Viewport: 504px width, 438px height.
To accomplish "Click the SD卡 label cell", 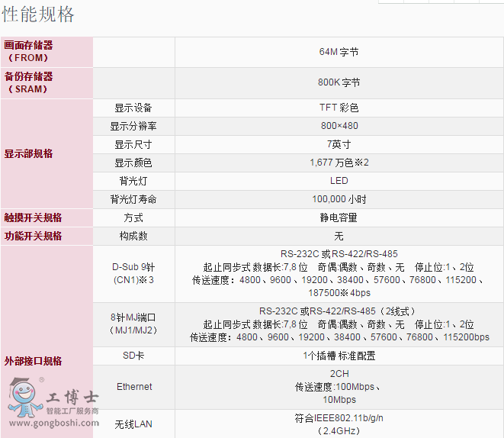I will (133, 356).
